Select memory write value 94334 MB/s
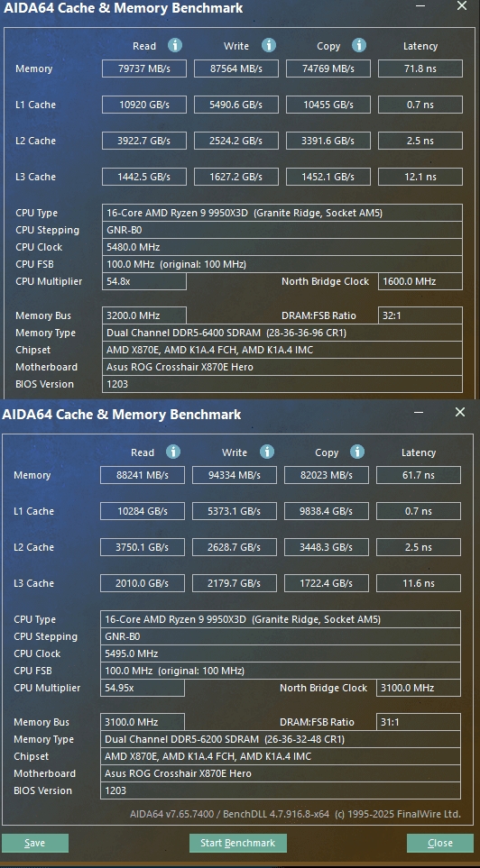Screen dimensions: 480x868 (x=235, y=475)
